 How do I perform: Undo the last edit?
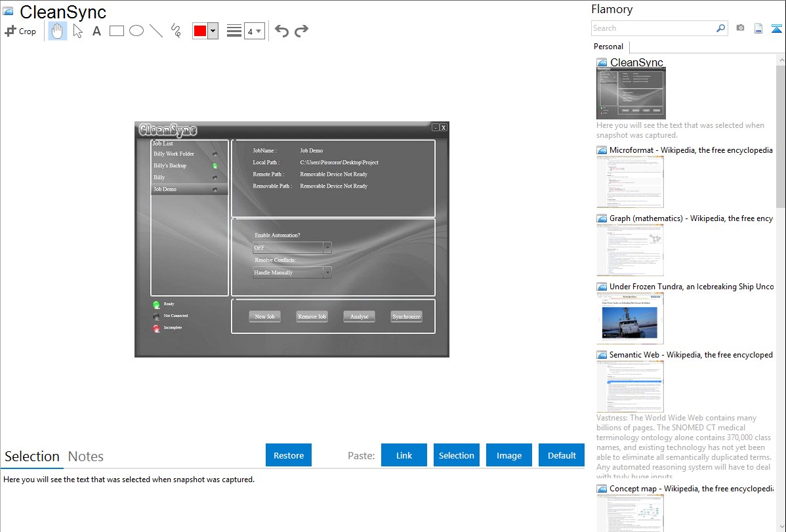tap(281, 31)
